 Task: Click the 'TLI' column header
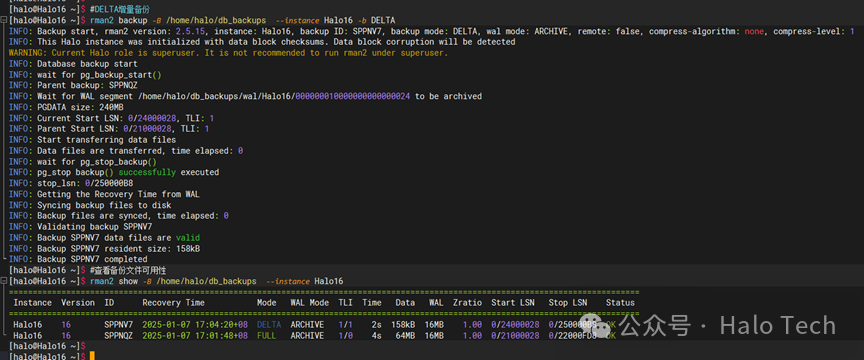pos(345,303)
